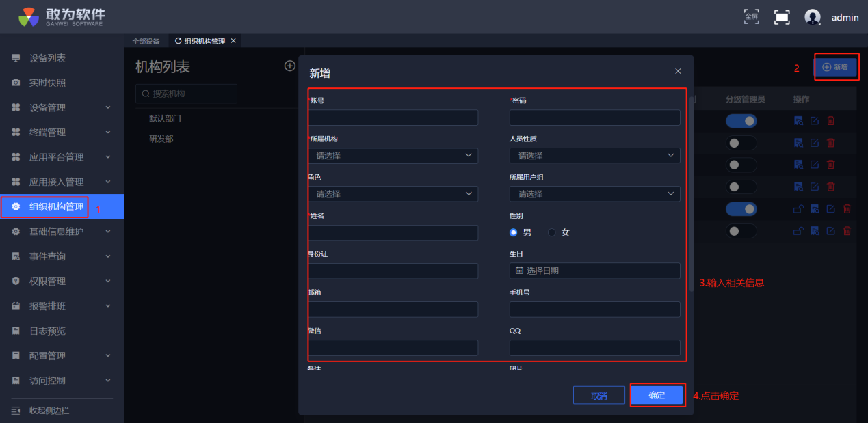Click the 应用平台管理 sidebar icon
Image resolution: width=868 pixels, height=423 pixels.
[x=16, y=157]
